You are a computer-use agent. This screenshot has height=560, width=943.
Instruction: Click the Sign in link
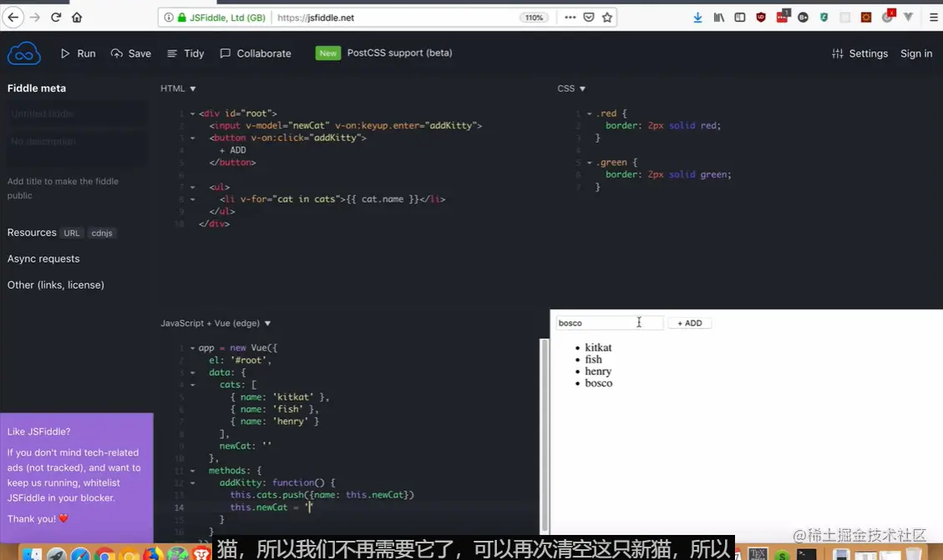[x=916, y=53]
